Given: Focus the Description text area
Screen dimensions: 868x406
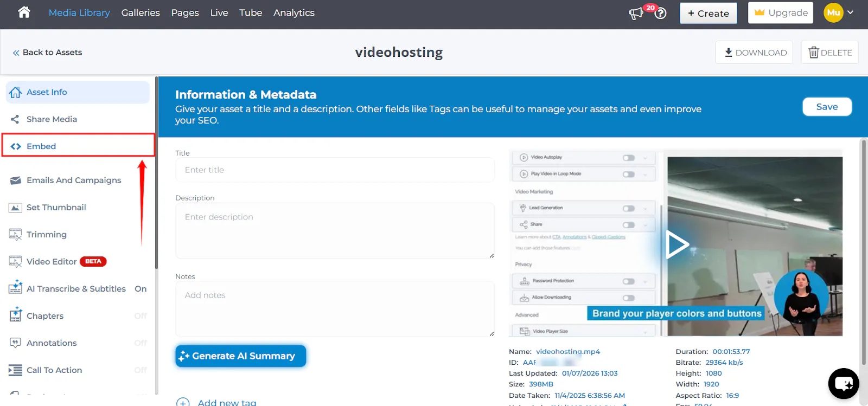Looking at the screenshot, I should coord(335,231).
